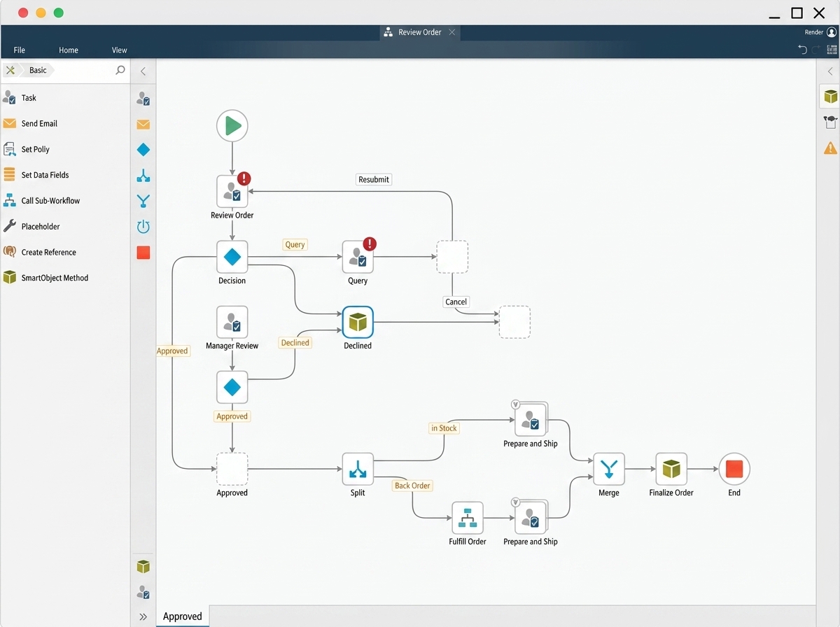Viewport: 840px width, 627px height.
Task: Open the View menu
Action: (x=120, y=50)
